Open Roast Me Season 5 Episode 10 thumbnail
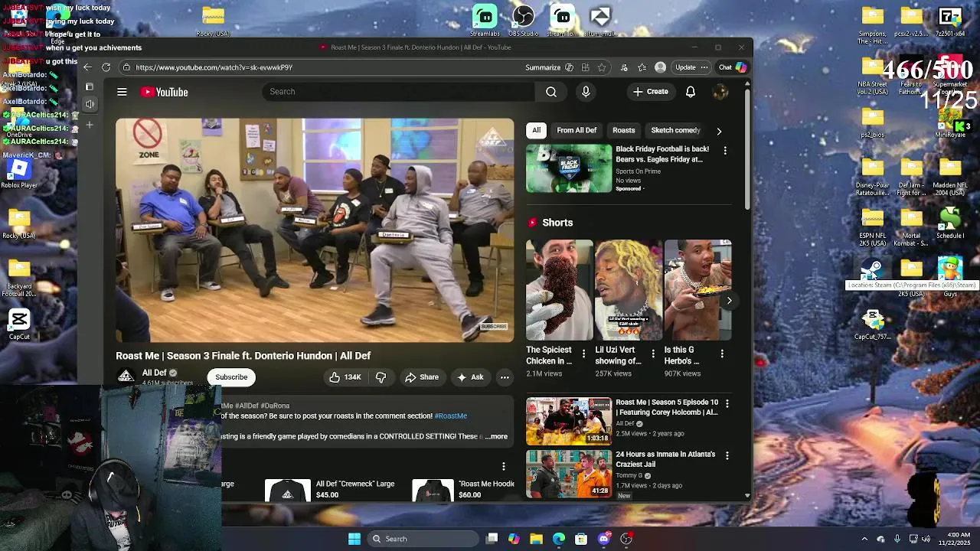This screenshot has height=551, width=980. tap(569, 421)
